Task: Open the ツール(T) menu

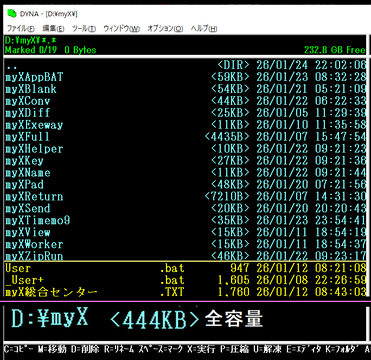Action: pos(84,28)
